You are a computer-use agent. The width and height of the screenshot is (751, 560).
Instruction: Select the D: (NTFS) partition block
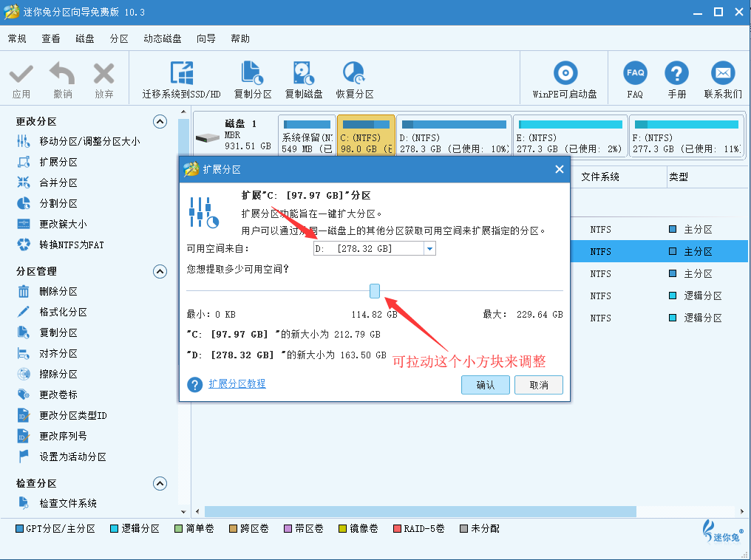454,136
